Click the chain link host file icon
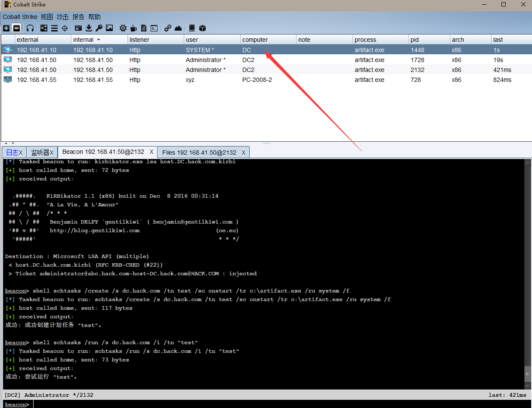The height and width of the screenshot is (408, 532). (167, 28)
